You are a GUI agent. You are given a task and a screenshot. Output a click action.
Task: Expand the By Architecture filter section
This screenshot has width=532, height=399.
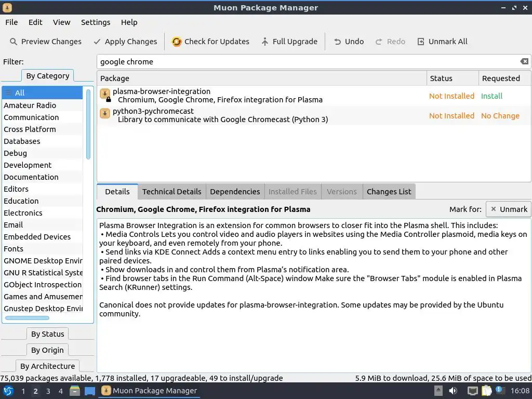point(47,366)
